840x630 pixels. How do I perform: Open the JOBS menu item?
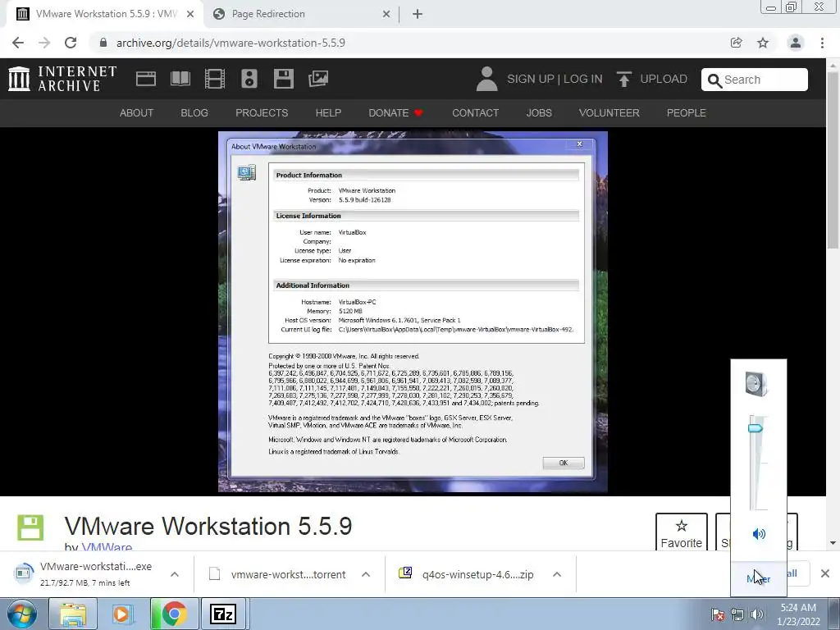(x=538, y=113)
